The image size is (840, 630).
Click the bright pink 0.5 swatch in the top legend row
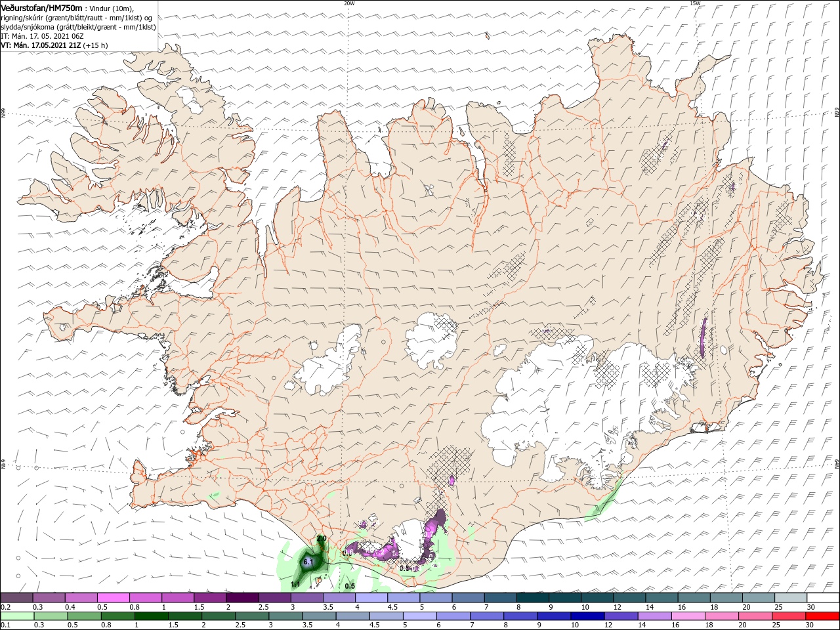point(114,598)
